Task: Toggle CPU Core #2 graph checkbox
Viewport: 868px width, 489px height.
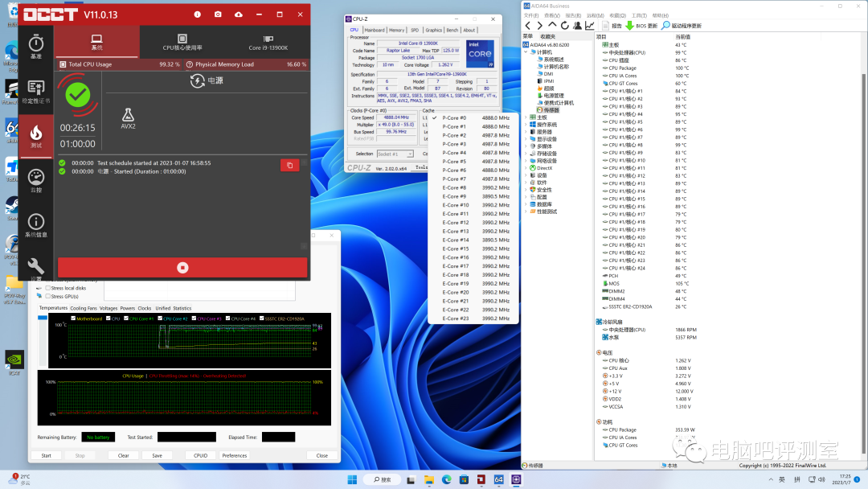Action: 160,318
